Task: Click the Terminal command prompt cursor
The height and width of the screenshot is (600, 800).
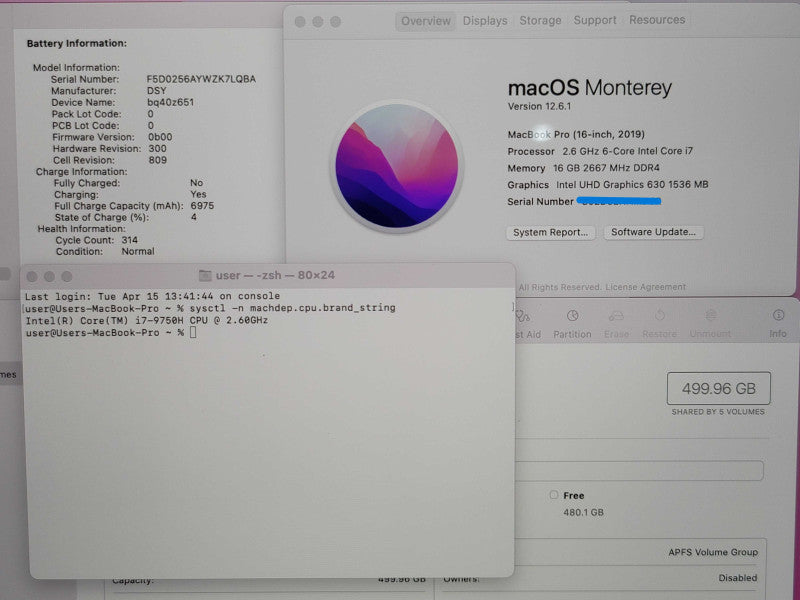Action: tap(193, 333)
